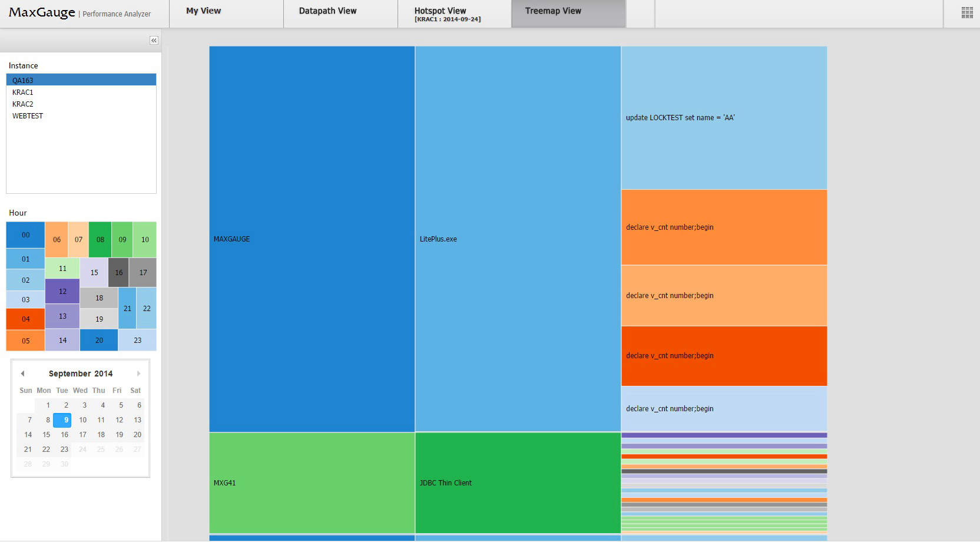Click hour 18 tile
Image resolution: width=980 pixels, height=542 pixels.
coord(99,298)
